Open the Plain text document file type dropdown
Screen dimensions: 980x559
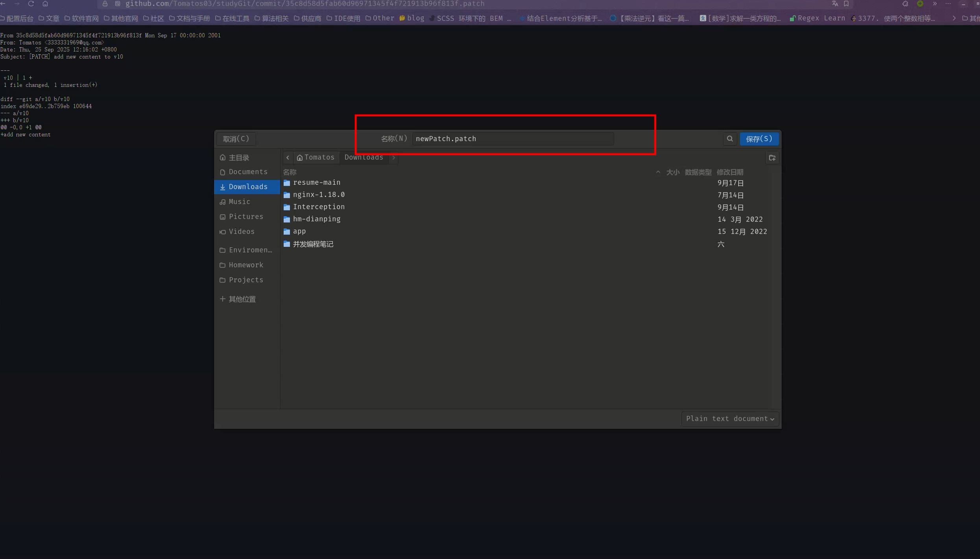click(730, 419)
